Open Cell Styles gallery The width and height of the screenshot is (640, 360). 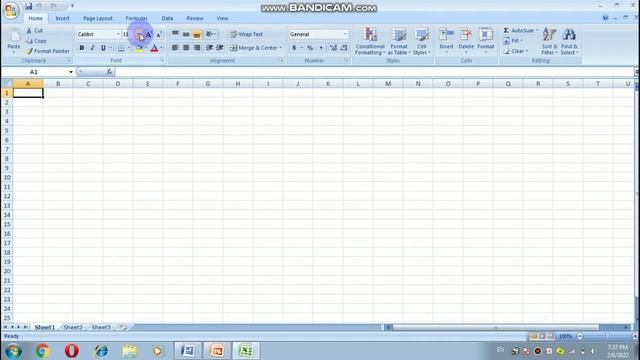(421, 41)
